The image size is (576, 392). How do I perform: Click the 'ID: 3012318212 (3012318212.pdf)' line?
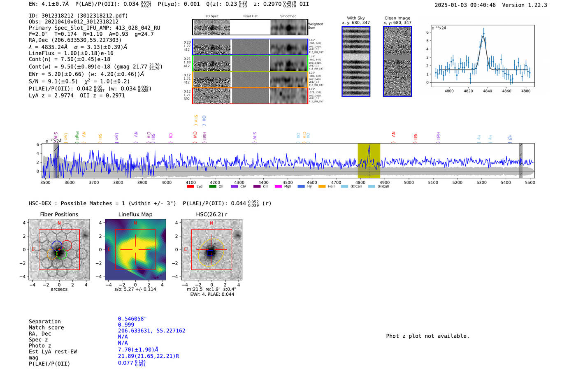click(x=78, y=16)
